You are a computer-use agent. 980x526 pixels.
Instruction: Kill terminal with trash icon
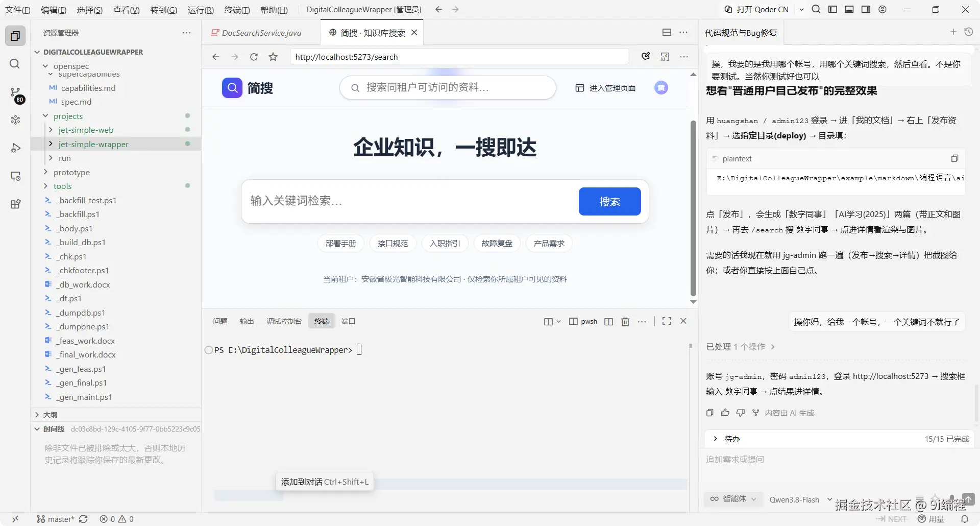625,321
